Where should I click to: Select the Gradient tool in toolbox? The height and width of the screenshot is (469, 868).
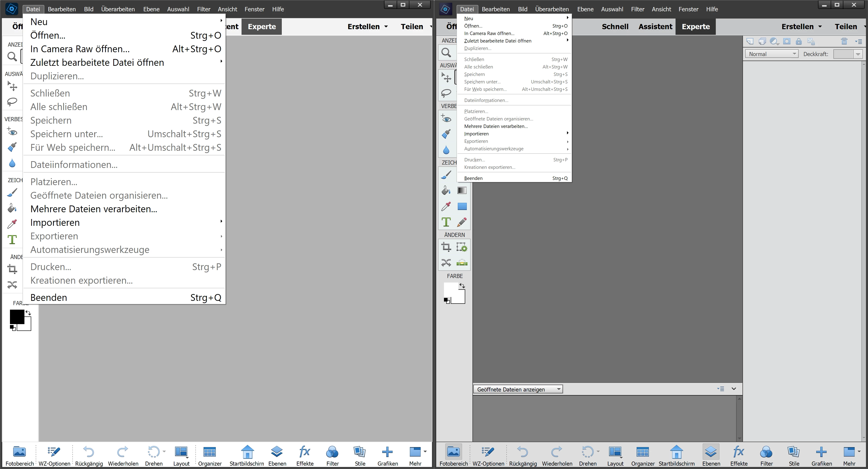coord(462,191)
